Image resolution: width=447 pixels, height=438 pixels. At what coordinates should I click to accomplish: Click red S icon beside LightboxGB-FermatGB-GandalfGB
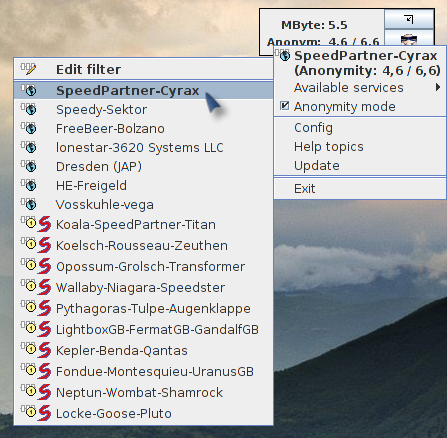coord(44,329)
